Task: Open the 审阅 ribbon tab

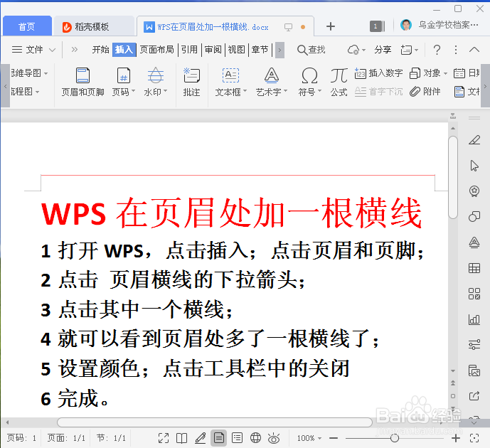Action: pyautogui.click(x=213, y=50)
